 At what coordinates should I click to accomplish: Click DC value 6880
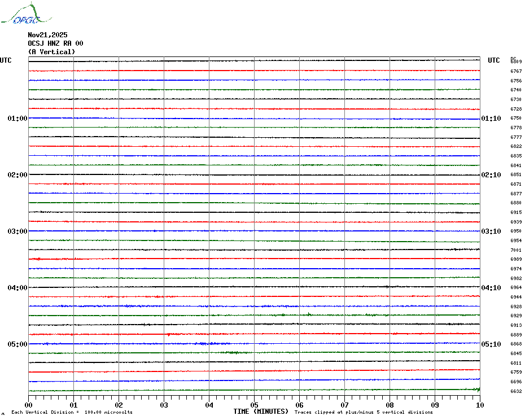516,203
